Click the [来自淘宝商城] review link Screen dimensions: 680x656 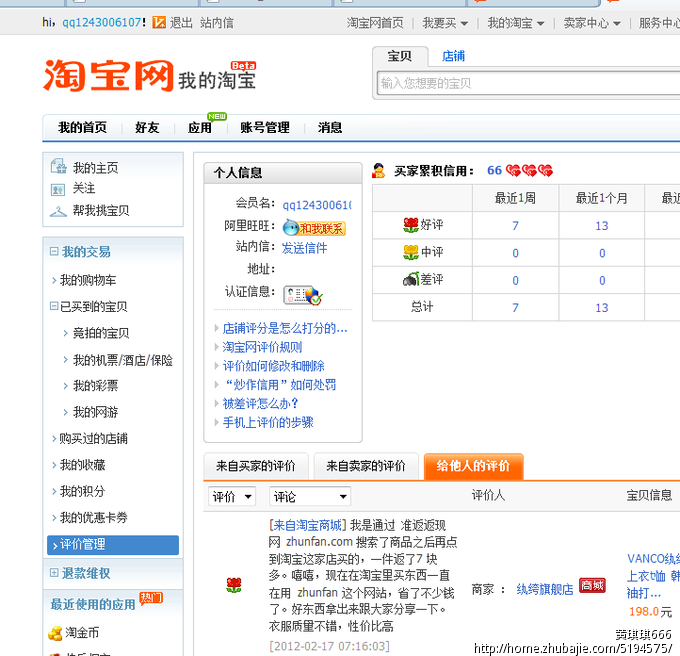tap(308, 525)
